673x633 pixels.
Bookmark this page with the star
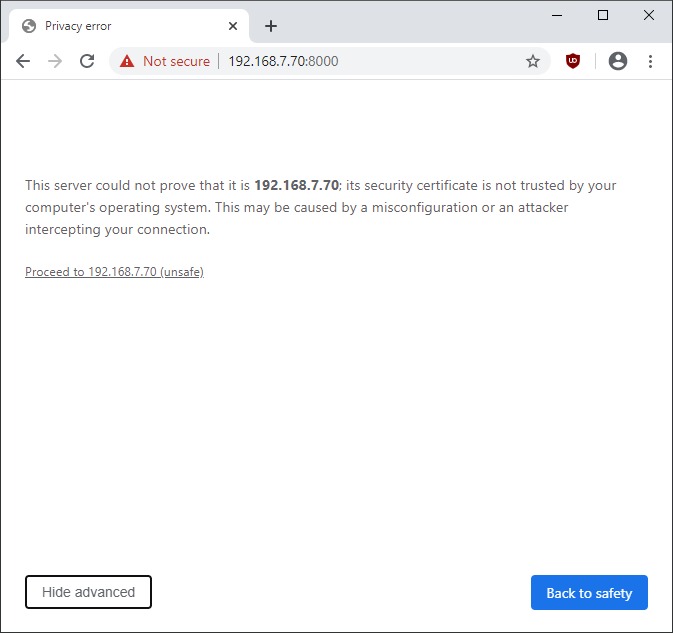pos(533,61)
